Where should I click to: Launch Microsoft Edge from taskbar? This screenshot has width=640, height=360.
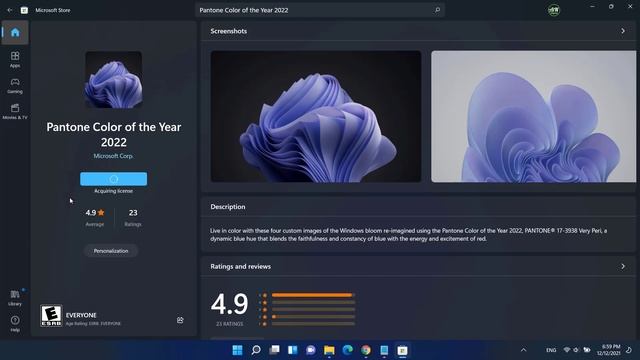(347, 350)
